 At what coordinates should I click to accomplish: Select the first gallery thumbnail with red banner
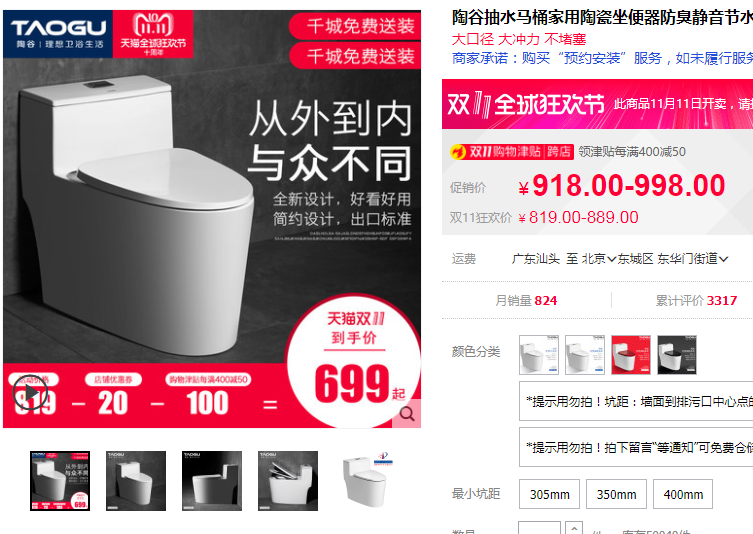point(60,481)
